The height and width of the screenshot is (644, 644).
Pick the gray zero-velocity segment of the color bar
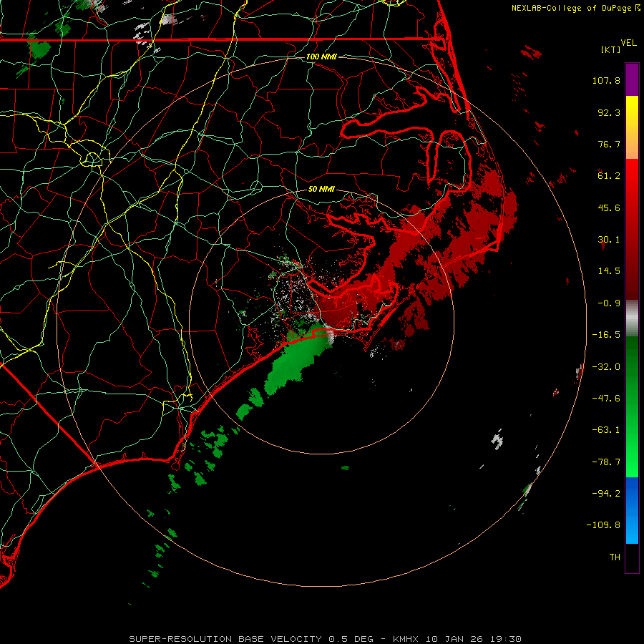pos(632,318)
